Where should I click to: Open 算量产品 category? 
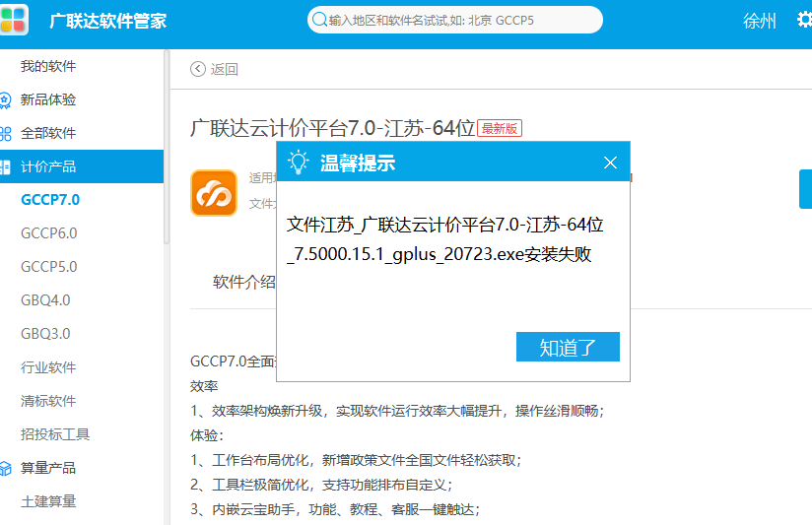point(48,468)
